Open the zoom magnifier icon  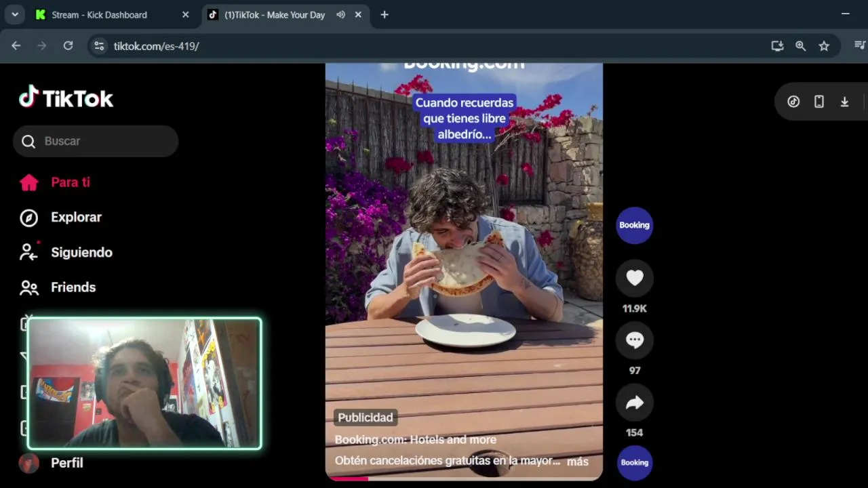coord(801,46)
